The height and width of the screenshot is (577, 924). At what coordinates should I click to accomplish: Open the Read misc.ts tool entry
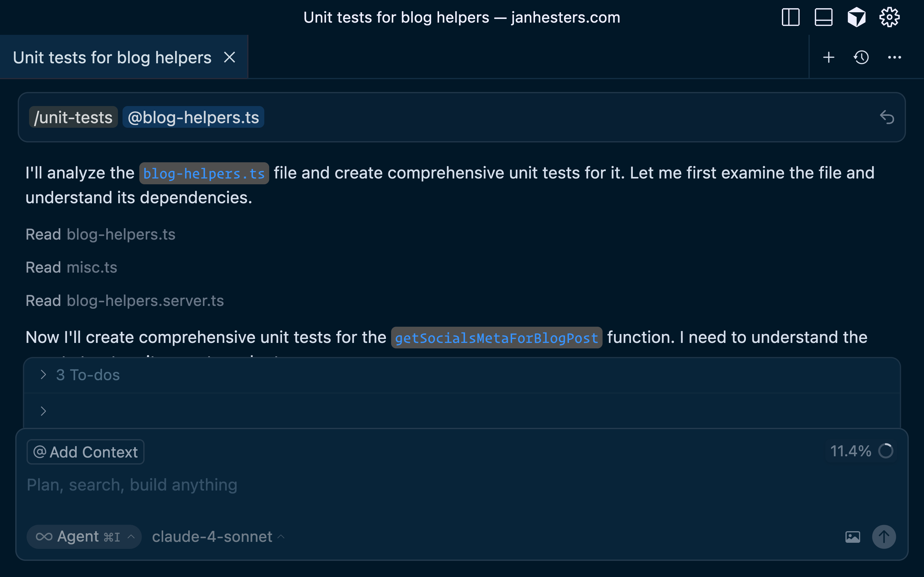point(71,267)
